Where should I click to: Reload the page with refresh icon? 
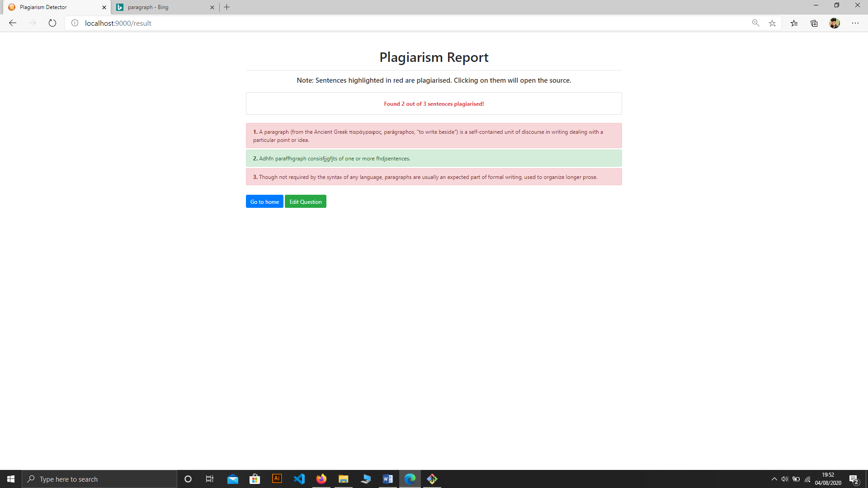tap(52, 23)
